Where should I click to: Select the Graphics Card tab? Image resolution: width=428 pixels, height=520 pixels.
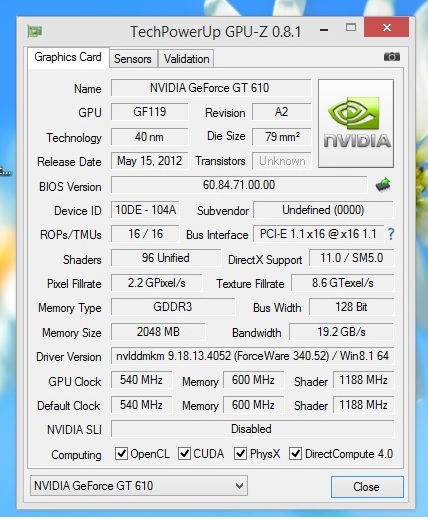click(68, 57)
